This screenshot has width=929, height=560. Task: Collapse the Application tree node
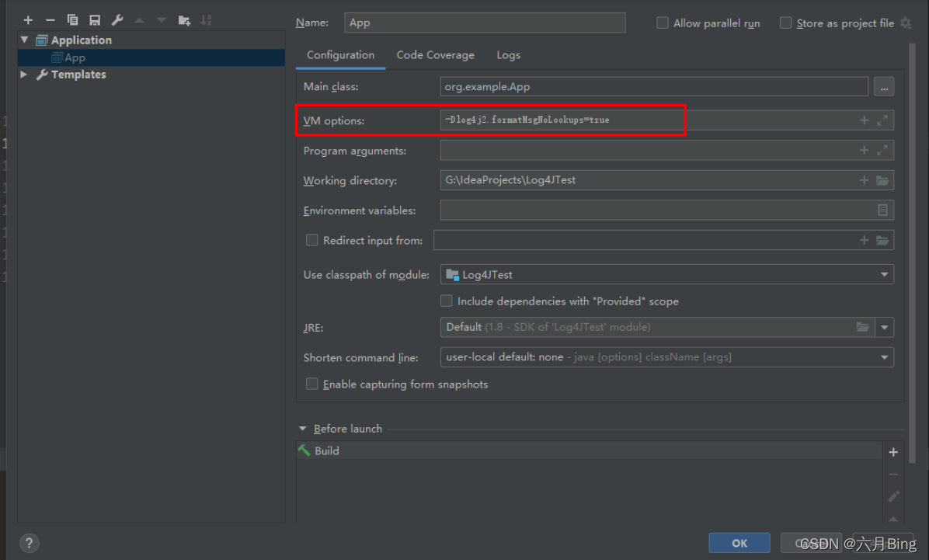pyautogui.click(x=24, y=40)
